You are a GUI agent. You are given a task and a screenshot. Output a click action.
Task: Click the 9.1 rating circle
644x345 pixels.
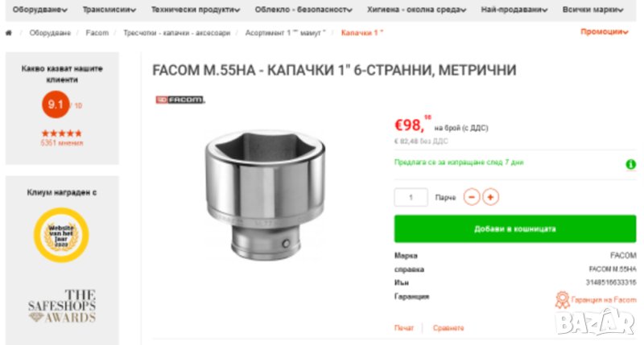56,105
